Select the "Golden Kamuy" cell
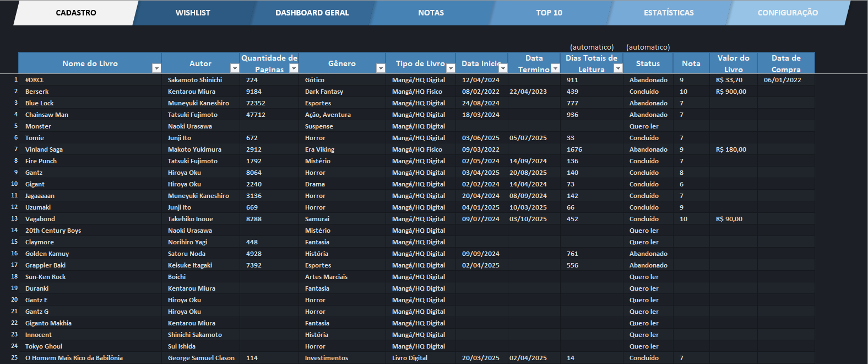The height and width of the screenshot is (364, 868). 90,254
